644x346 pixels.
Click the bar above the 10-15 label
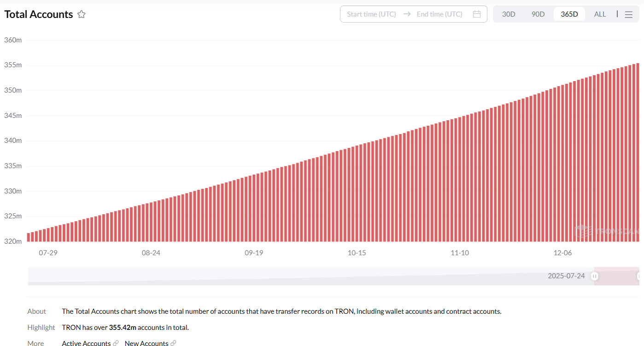(x=357, y=194)
